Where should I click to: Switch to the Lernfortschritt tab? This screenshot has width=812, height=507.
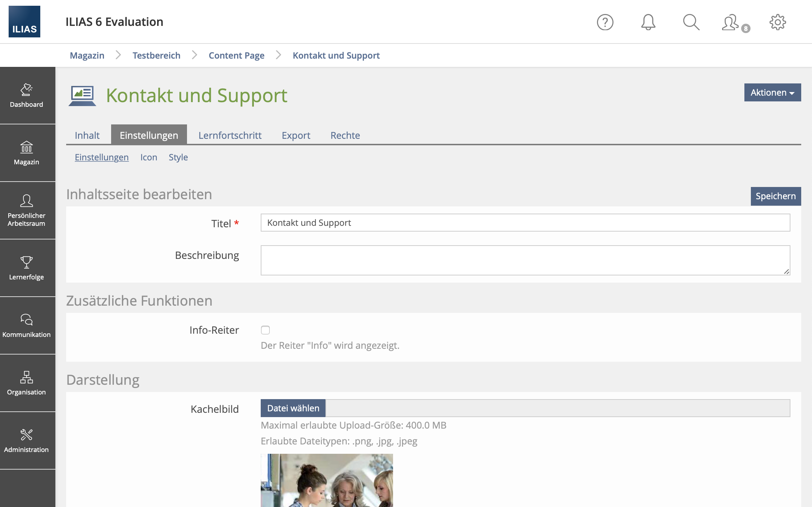coord(230,135)
